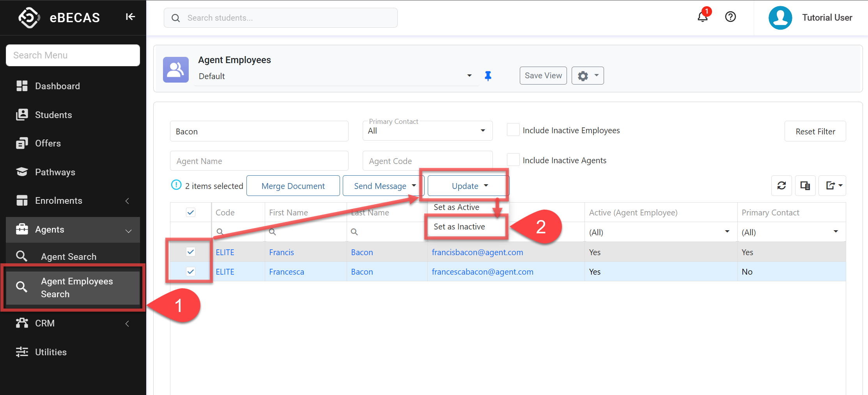
Task: Click the Agent Name filter field
Action: (x=259, y=161)
